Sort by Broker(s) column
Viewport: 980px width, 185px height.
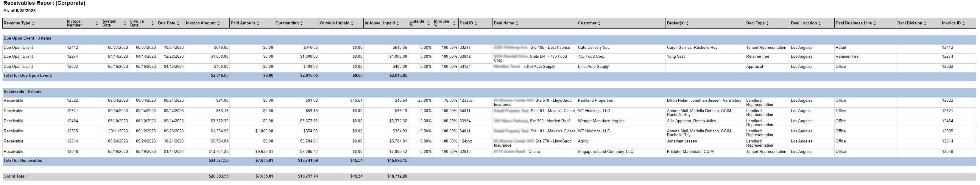pyautogui.click(x=688, y=23)
